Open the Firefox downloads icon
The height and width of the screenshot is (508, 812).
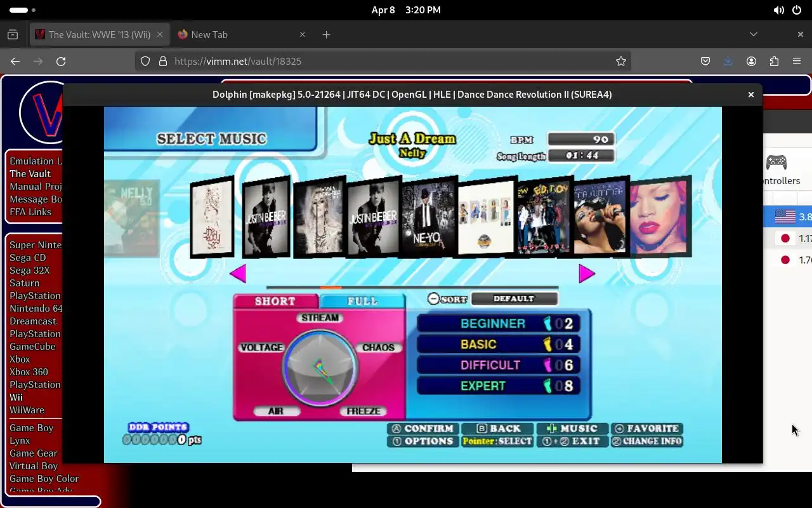pos(728,61)
